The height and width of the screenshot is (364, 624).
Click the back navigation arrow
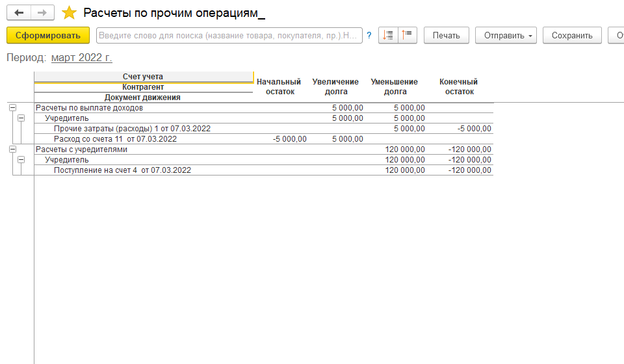(x=19, y=13)
